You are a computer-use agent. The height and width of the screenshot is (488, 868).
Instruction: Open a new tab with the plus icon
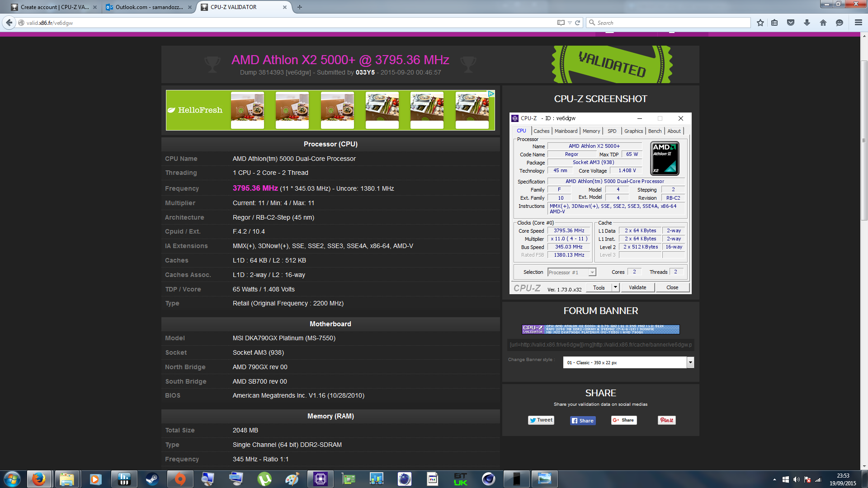[300, 7]
